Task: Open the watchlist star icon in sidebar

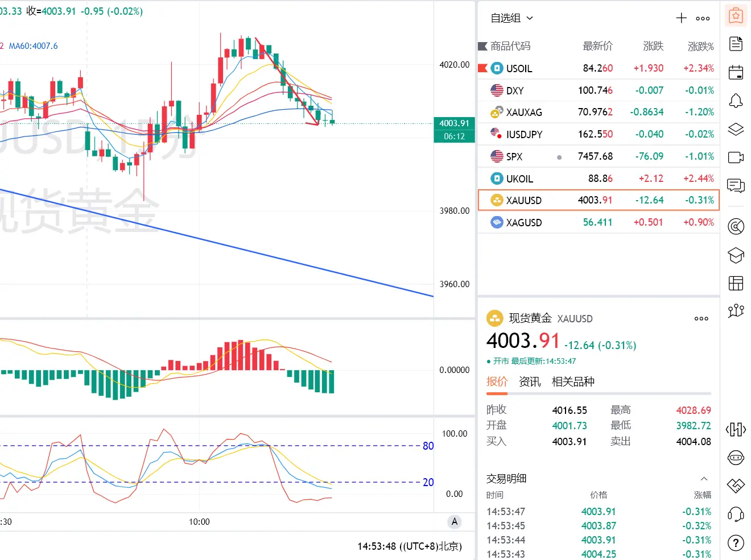Action: (x=736, y=16)
